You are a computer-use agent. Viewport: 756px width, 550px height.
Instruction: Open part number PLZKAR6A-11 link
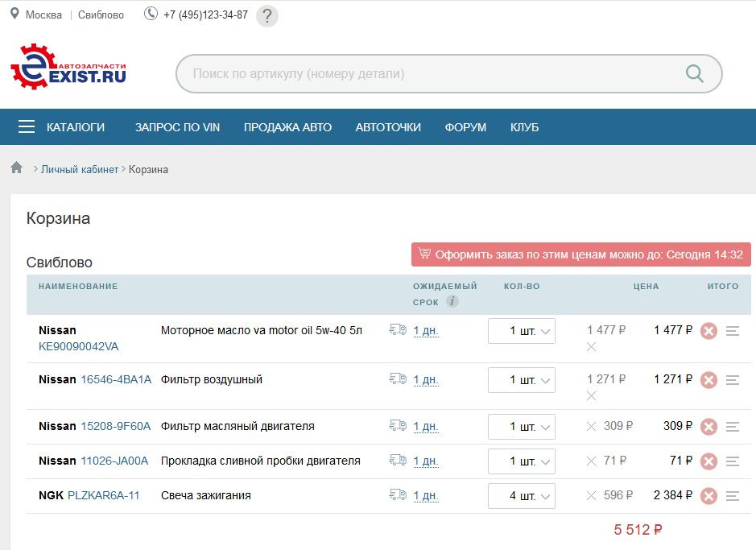pyautogui.click(x=103, y=495)
